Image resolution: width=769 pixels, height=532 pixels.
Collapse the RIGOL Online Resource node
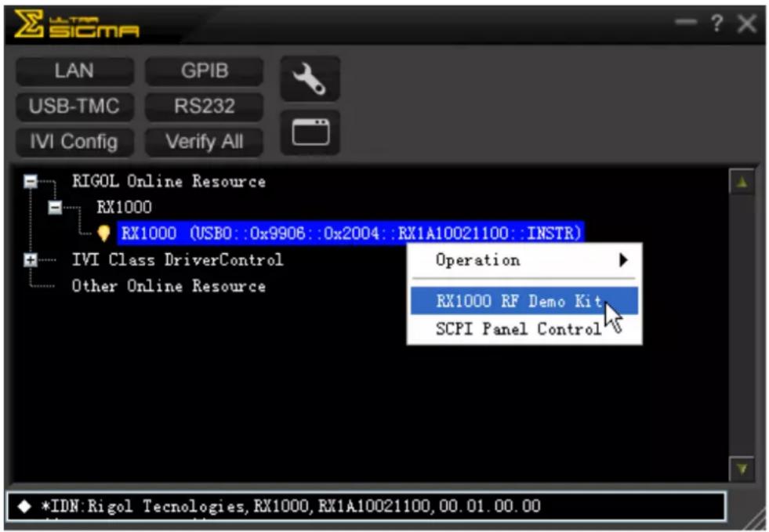31,182
